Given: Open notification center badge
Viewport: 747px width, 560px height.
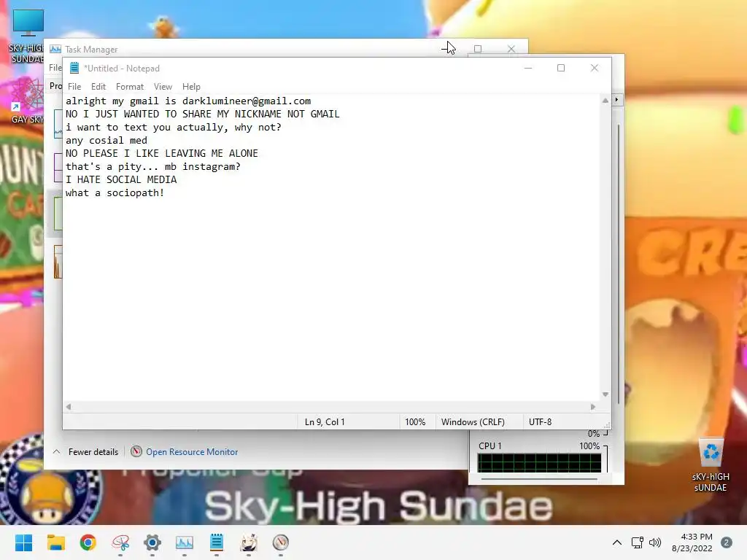Looking at the screenshot, I should click(x=726, y=542).
